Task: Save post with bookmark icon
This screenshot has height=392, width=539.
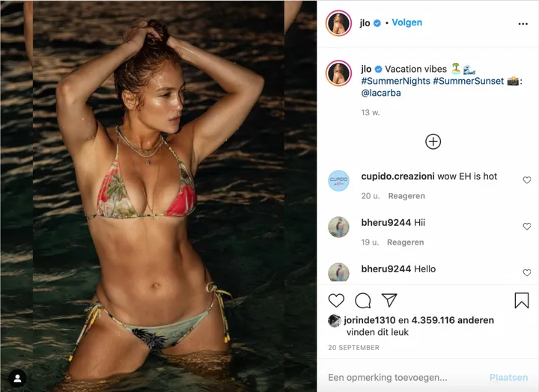Action: [x=522, y=300]
